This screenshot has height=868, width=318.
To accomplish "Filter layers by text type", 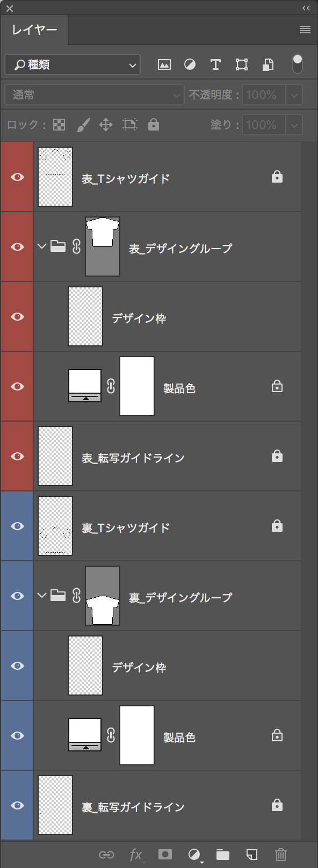I will pos(215,65).
